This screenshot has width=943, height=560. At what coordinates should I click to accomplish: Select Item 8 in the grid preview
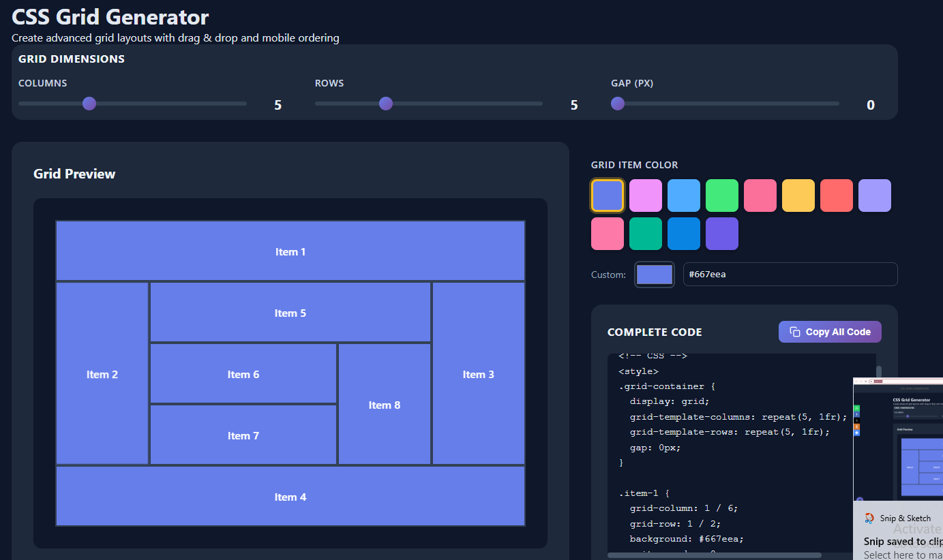tap(384, 405)
